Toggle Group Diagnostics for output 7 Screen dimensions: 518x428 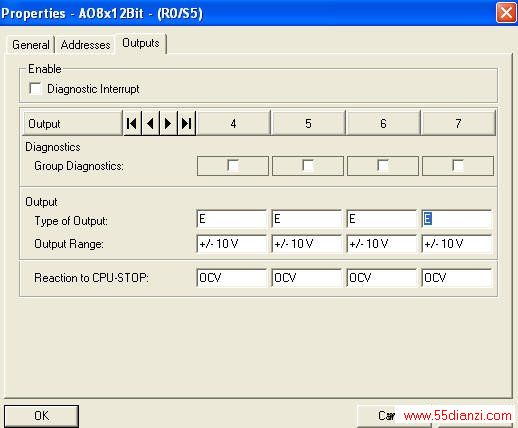point(458,165)
